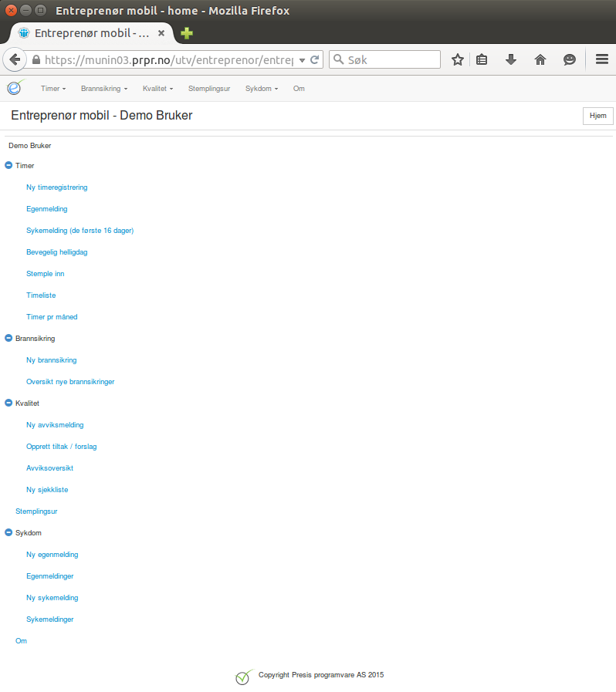Open Ny sjekkliste link

pyautogui.click(x=47, y=490)
